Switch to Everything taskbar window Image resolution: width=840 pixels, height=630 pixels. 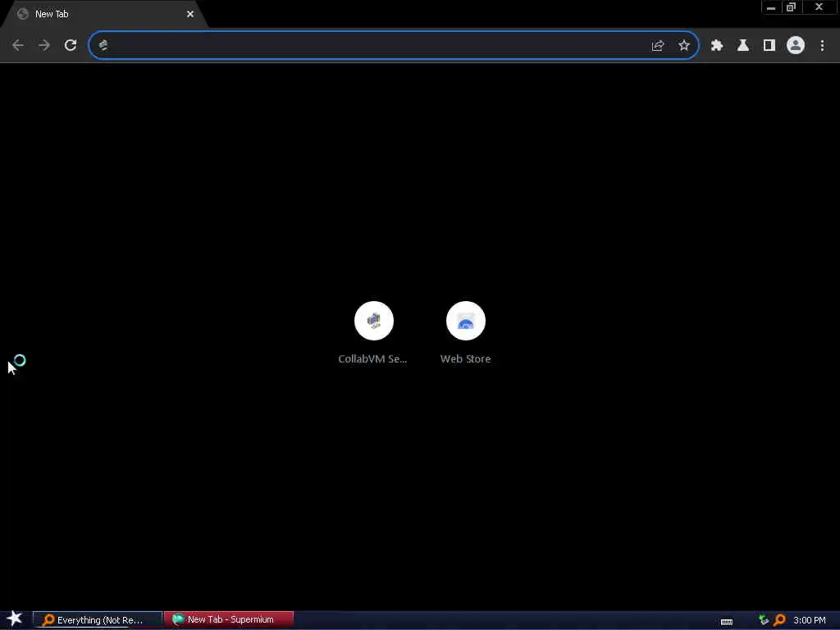98,620
